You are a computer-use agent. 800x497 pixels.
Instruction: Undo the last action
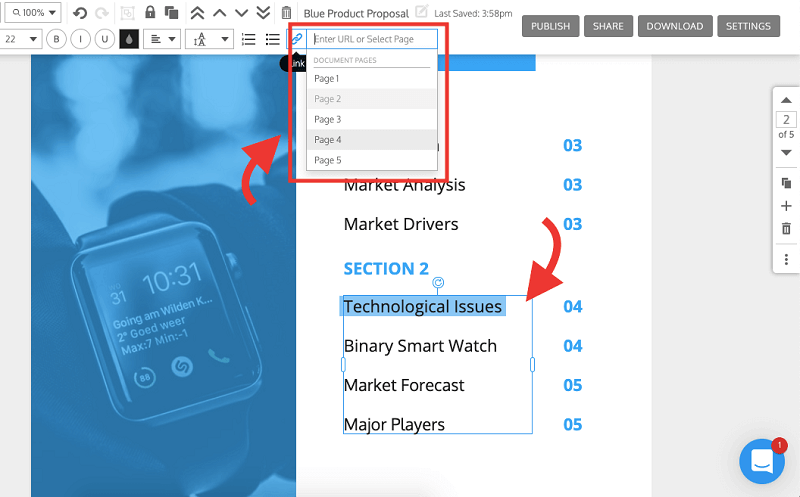click(x=80, y=13)
